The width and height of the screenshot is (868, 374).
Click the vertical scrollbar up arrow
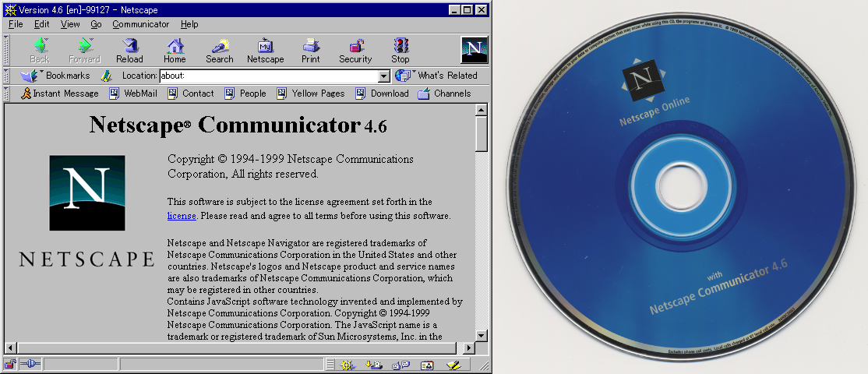[x=481, y=111]
